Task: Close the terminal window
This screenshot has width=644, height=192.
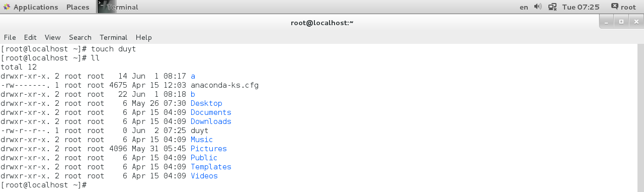Action: coord(635,22)
